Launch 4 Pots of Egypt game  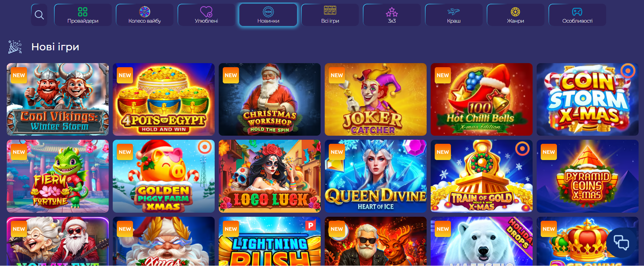[164, 99]
